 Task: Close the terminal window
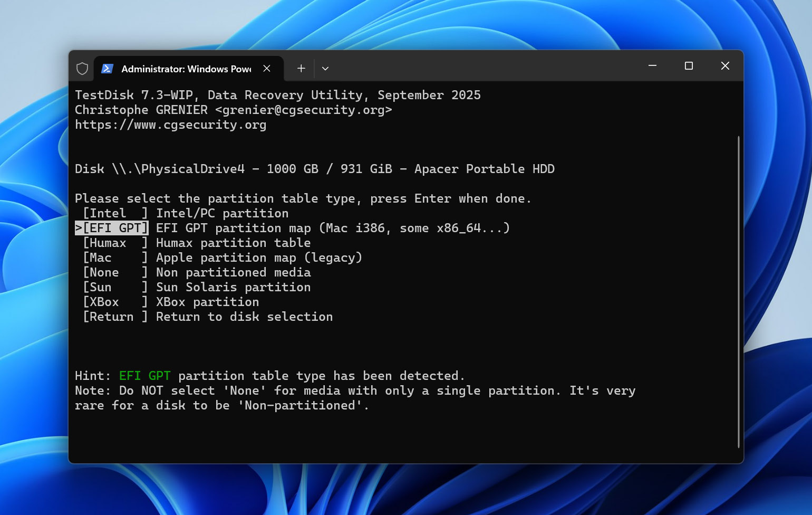point(725,65)
